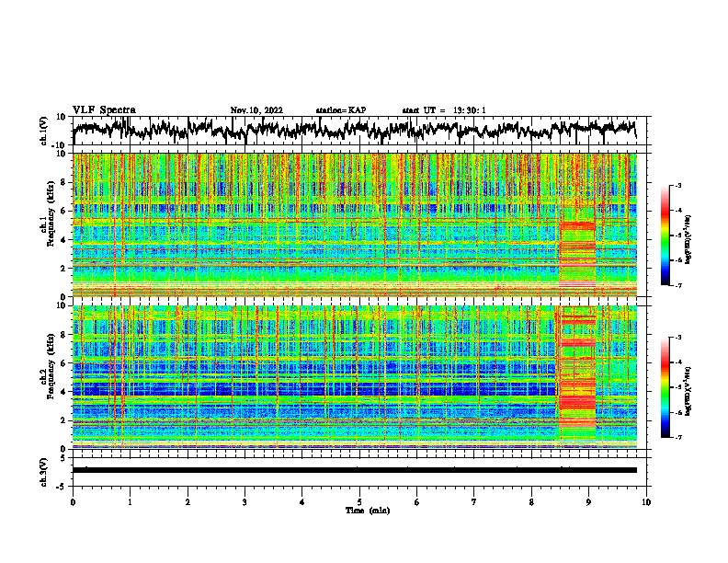Click the "-7" tick on ch.2 colorbar

click(x=678, y=437)
